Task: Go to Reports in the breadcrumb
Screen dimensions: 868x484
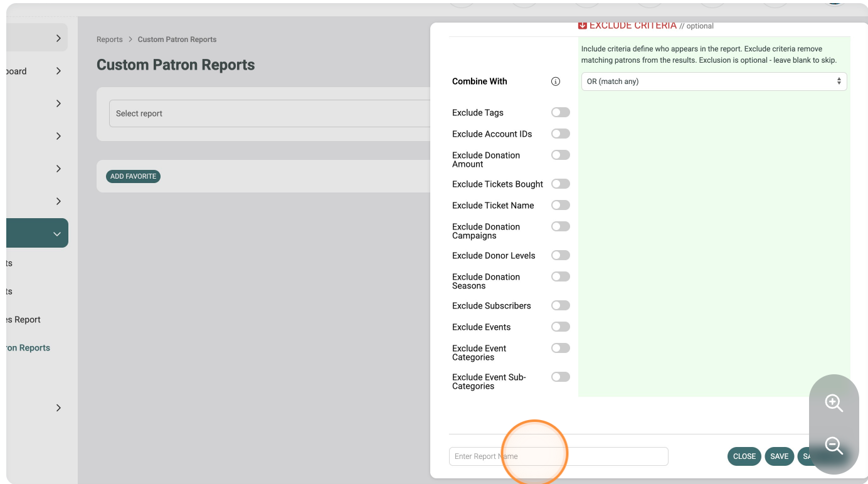Action: point(110,39)
